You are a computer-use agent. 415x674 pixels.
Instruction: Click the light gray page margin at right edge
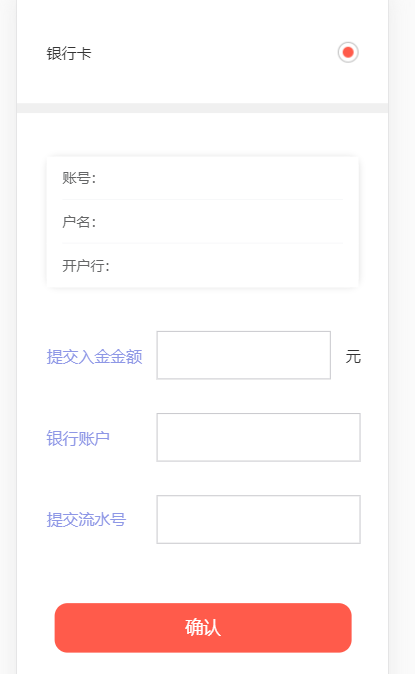click(x=402, y=337)
